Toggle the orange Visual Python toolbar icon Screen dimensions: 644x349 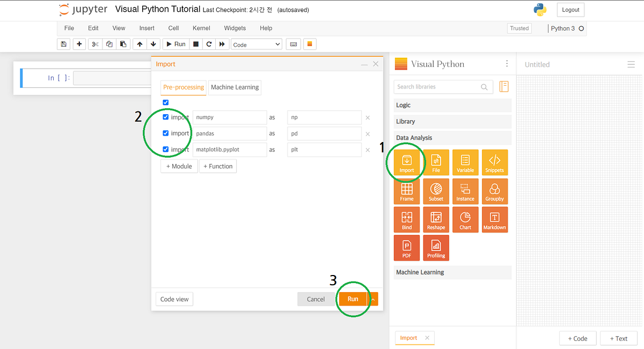pyautogui.click(x=310, y=44)
